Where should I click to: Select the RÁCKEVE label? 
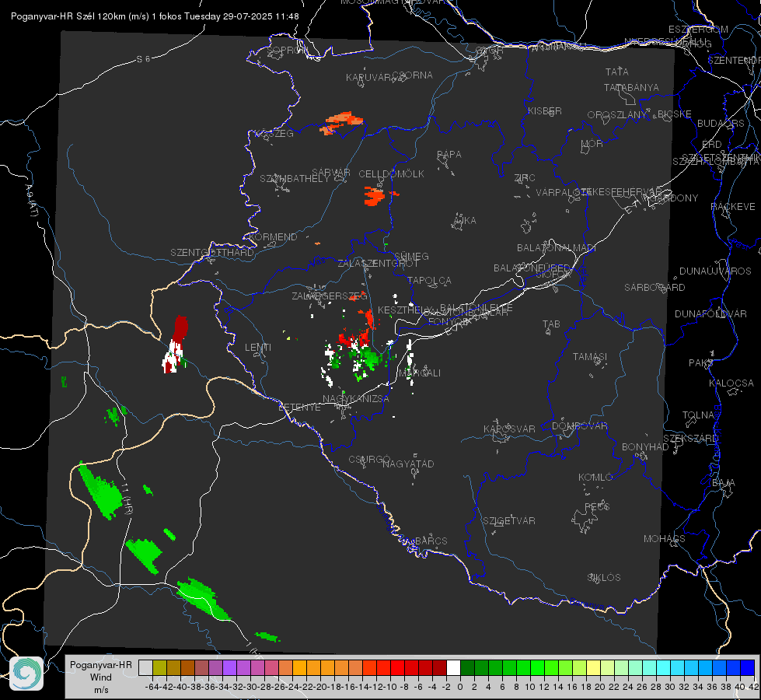point(733,207)
